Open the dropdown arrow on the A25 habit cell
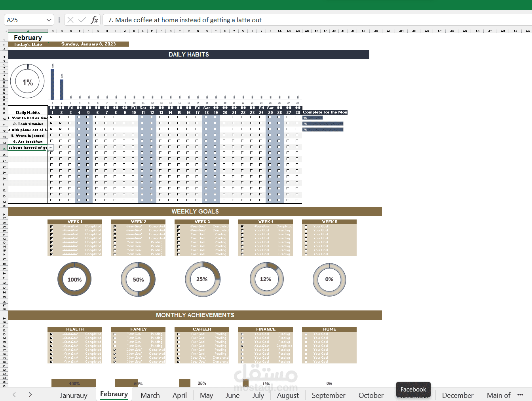The width and height of the screenshot is (532, 401). [51, 147]
